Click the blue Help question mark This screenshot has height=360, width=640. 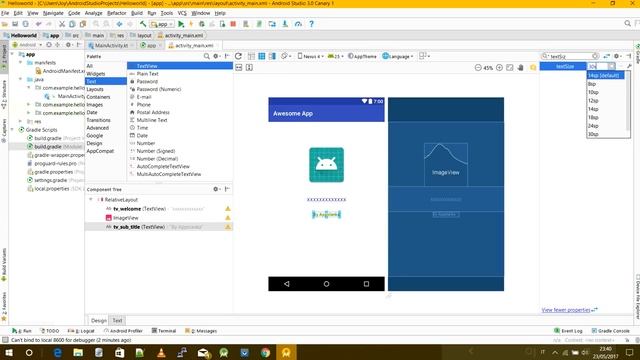click(x=311, y=24)
